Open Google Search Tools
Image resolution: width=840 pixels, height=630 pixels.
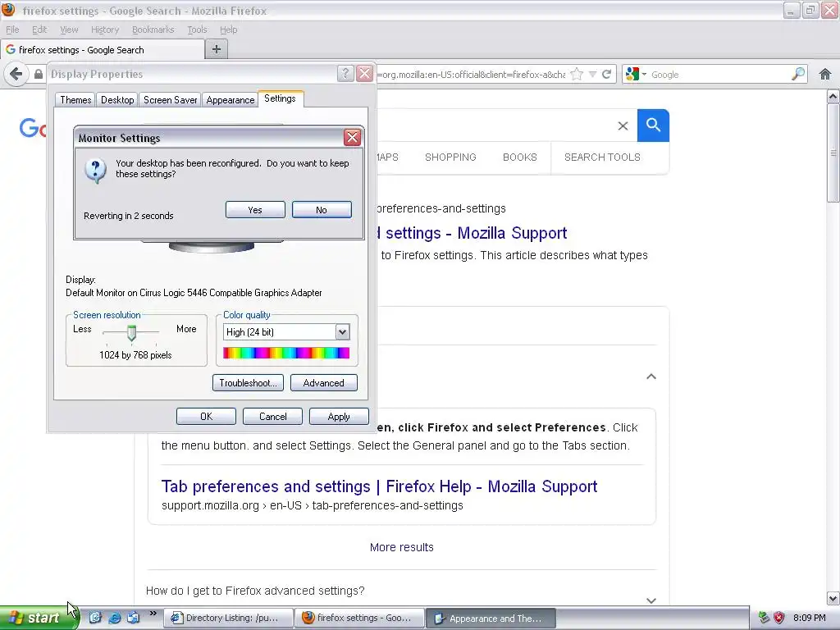tap(602, 157)
